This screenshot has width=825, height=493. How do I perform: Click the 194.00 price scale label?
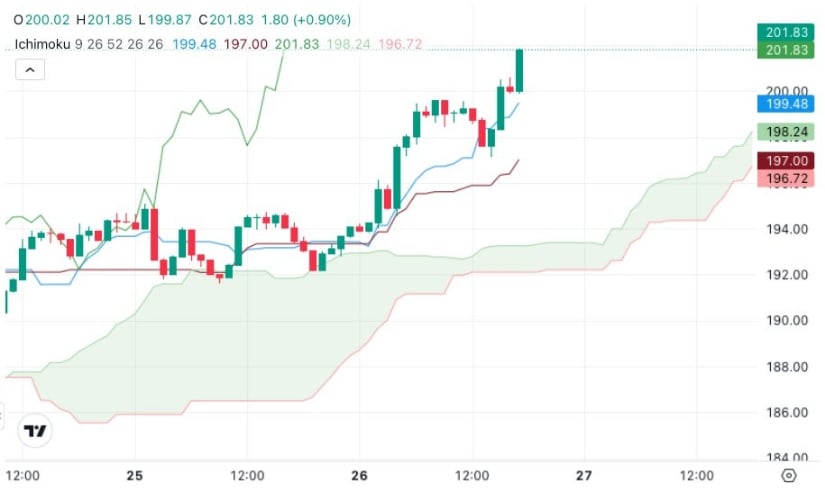point(786,229)
